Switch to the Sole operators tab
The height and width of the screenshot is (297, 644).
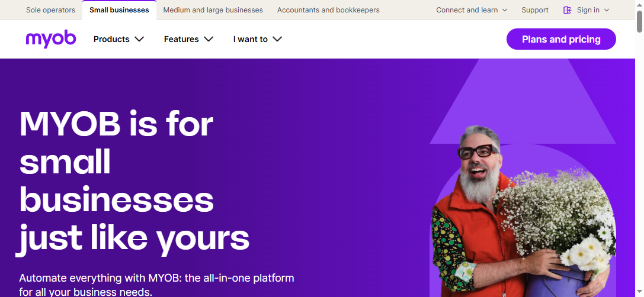50,10
